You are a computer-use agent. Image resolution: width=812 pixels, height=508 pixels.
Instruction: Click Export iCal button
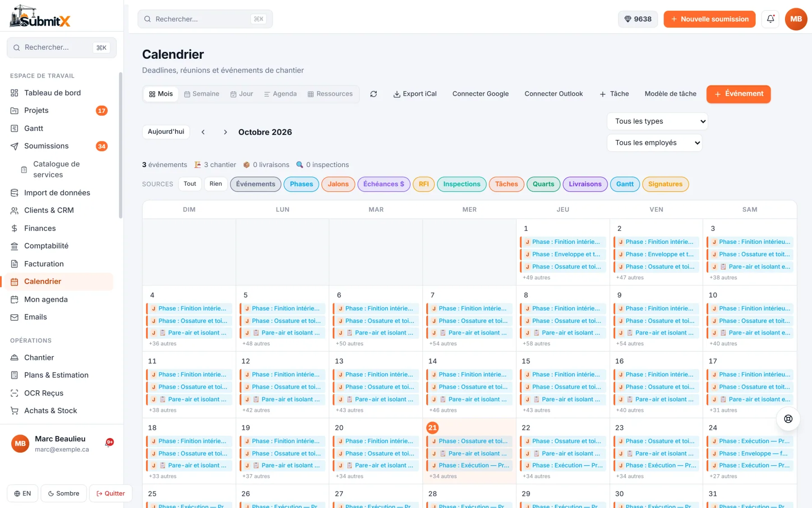[x=415, y=94]
